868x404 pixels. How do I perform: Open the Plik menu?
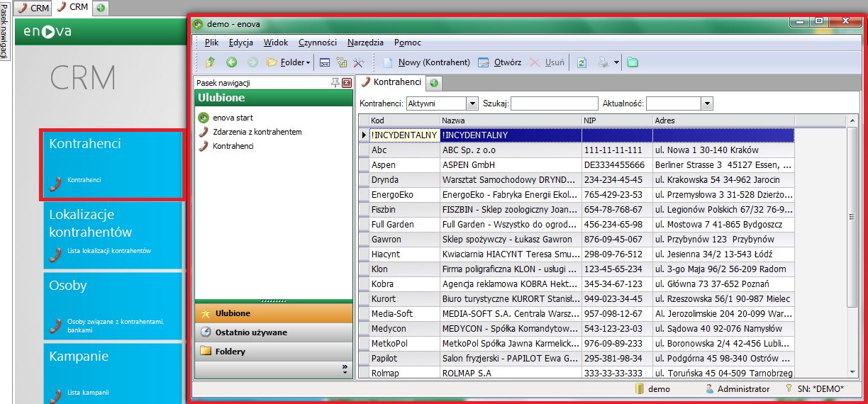(211, 43)
